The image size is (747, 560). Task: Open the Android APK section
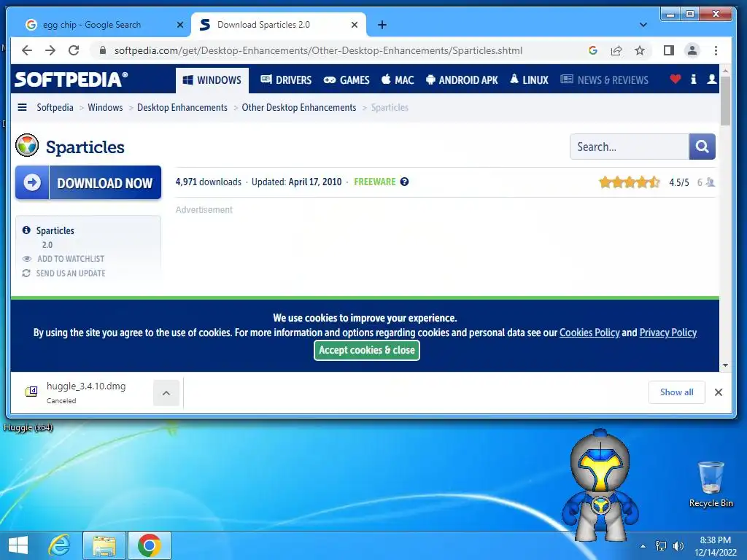click(x=462, y=80)
